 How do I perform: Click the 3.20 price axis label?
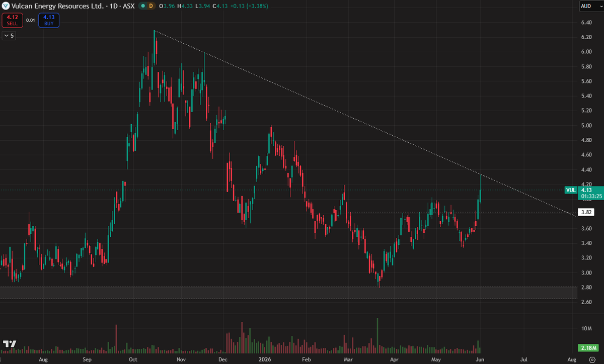click(x=586, y=258)
